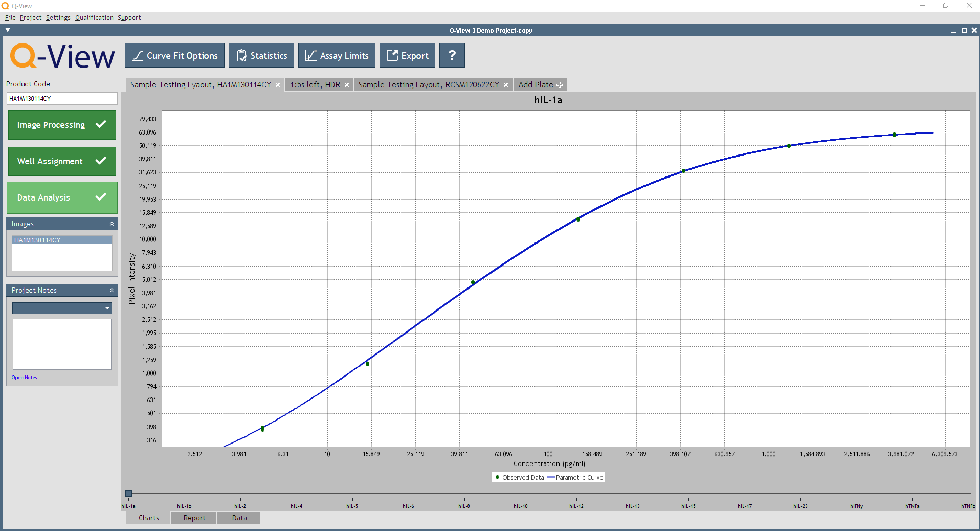Open Curve Fit Options
980x531 pixels.
[174, 55]
